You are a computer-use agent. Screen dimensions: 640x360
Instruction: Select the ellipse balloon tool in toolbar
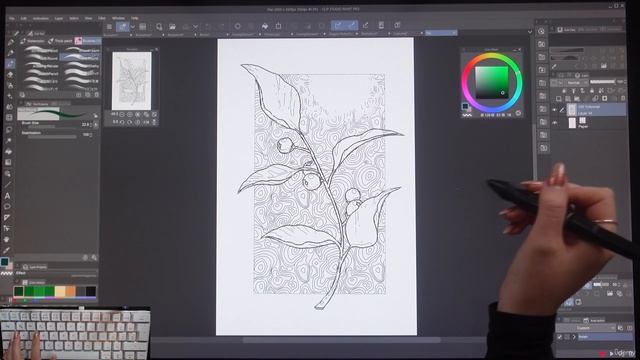[x=7, y=207]
